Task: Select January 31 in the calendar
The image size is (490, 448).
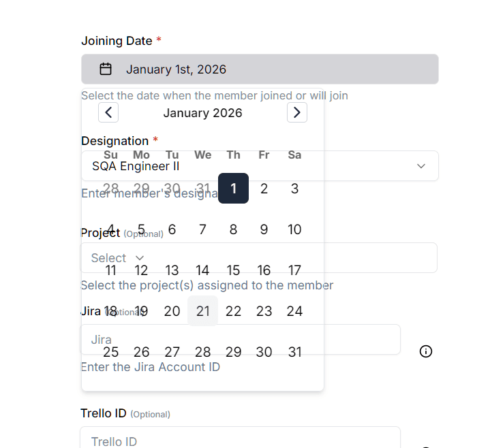Action: click(294, 352)
